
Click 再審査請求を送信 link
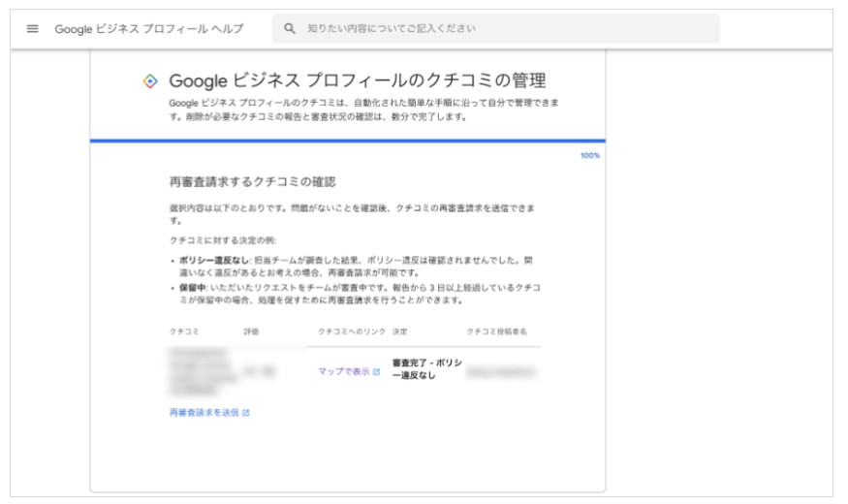(x=204, y=413)
